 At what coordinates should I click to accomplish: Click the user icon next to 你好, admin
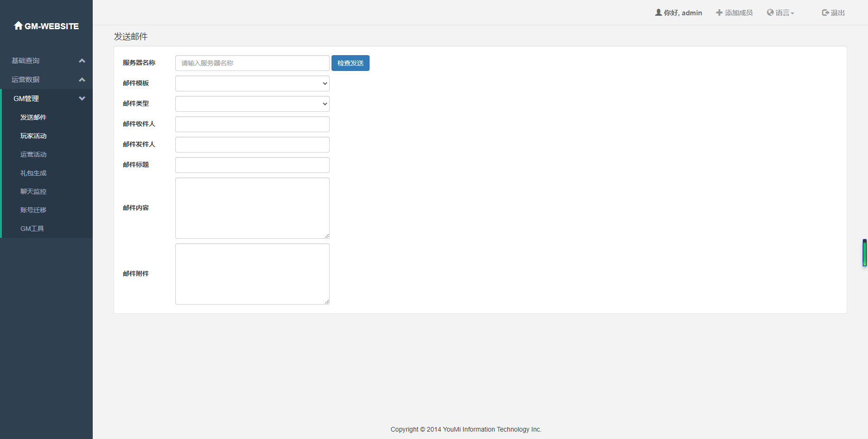click(658, 13)
